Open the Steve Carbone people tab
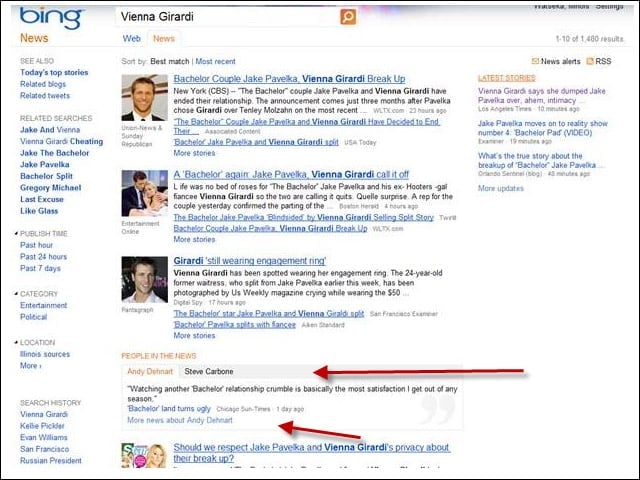 tap(209, 371)
